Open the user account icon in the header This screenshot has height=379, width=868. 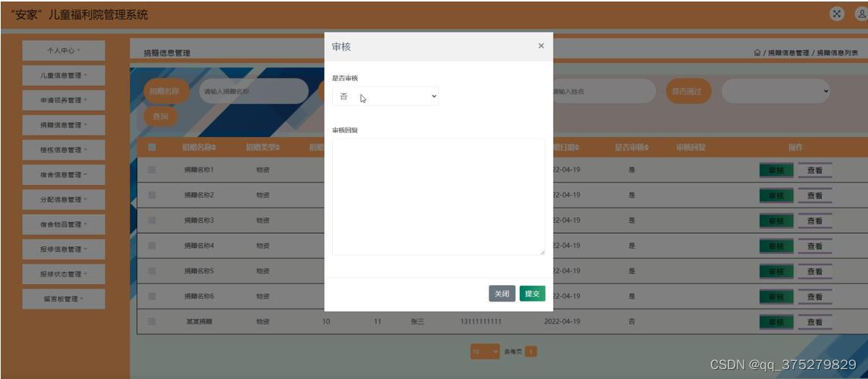(x=862, y=14)
